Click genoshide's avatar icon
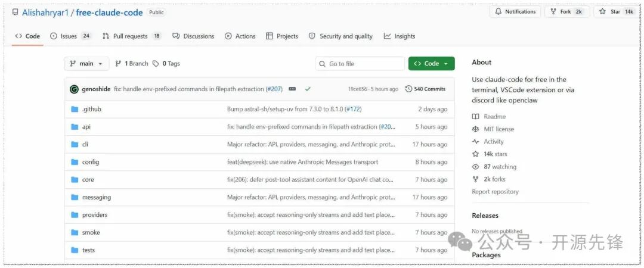Screen dimensions: 644x268 [74, 89]
